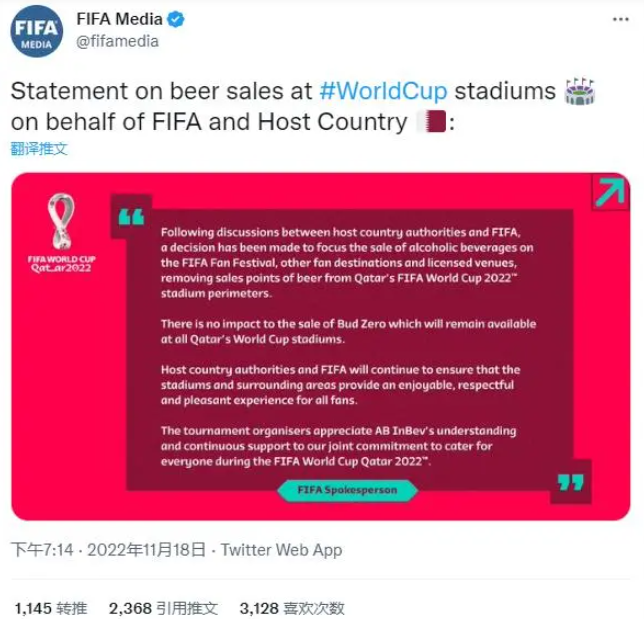Click the FIFA Spokesperson label
Viewport: 644px width, 619px height.
coord(347,490)
